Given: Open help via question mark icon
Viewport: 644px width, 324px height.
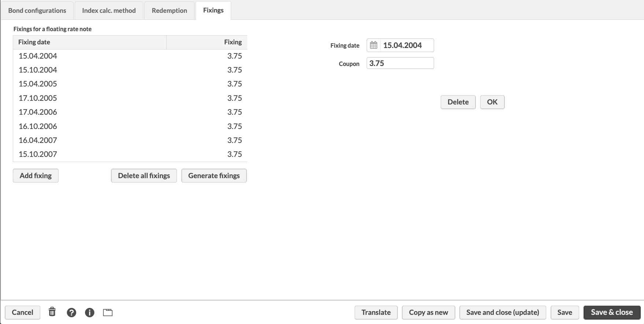Looking at the screenshot, I should coord(71,312).
